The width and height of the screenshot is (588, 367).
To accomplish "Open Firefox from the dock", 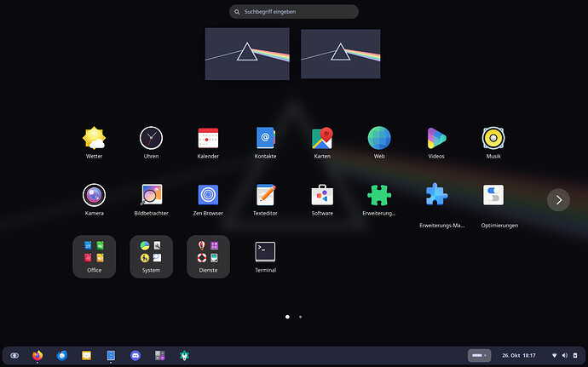I will click(37, 355).
